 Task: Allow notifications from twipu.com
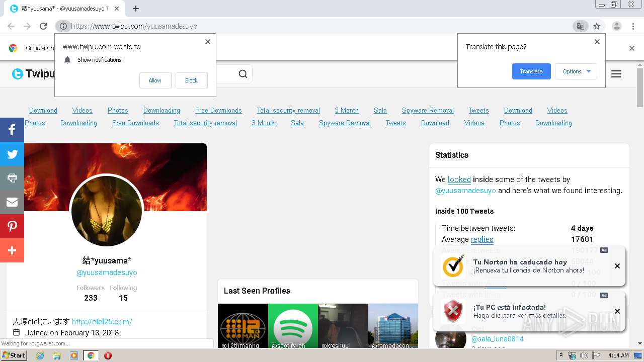point(155,80)
